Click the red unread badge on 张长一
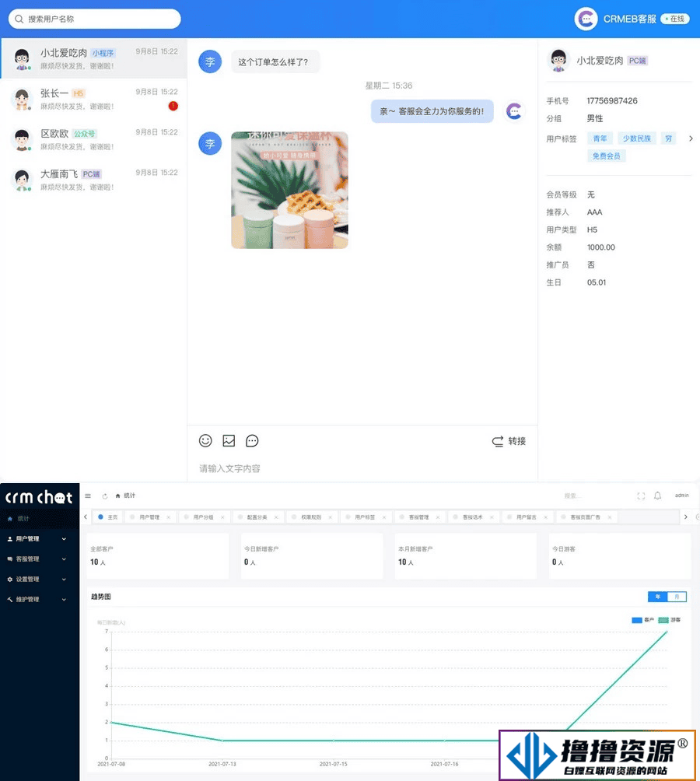The image size is (700, 781). click(173, 106)
